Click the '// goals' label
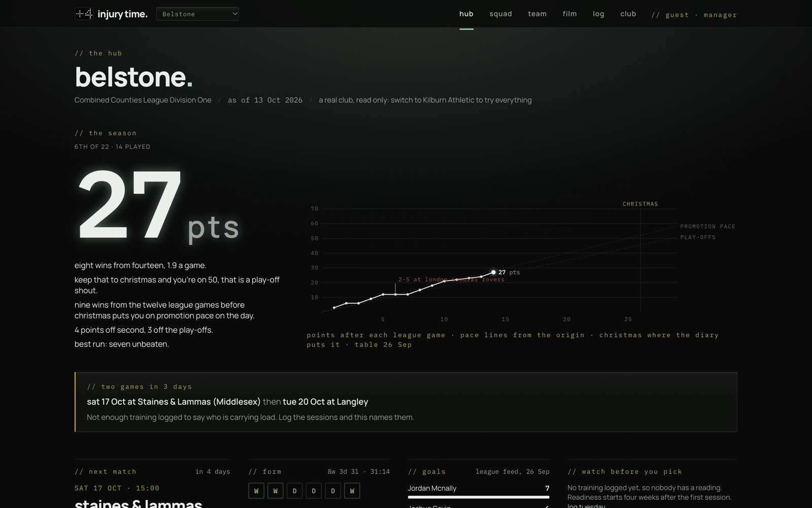 [427, 471]
